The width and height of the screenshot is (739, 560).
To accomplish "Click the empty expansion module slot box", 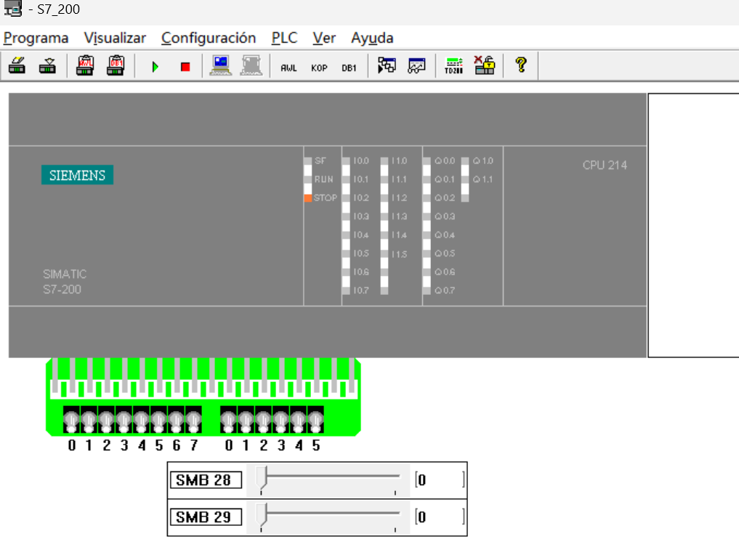I will [x=693, y=225].
